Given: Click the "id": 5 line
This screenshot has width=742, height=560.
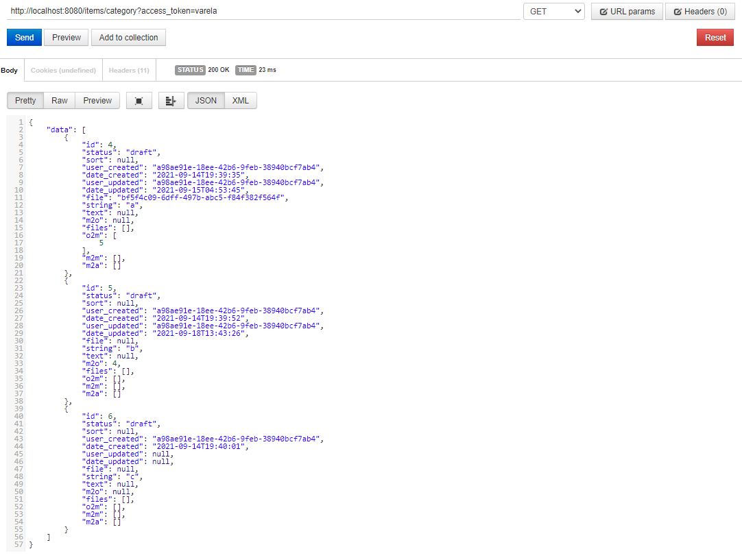Looking at the screenshot, I should click(99, 288).
